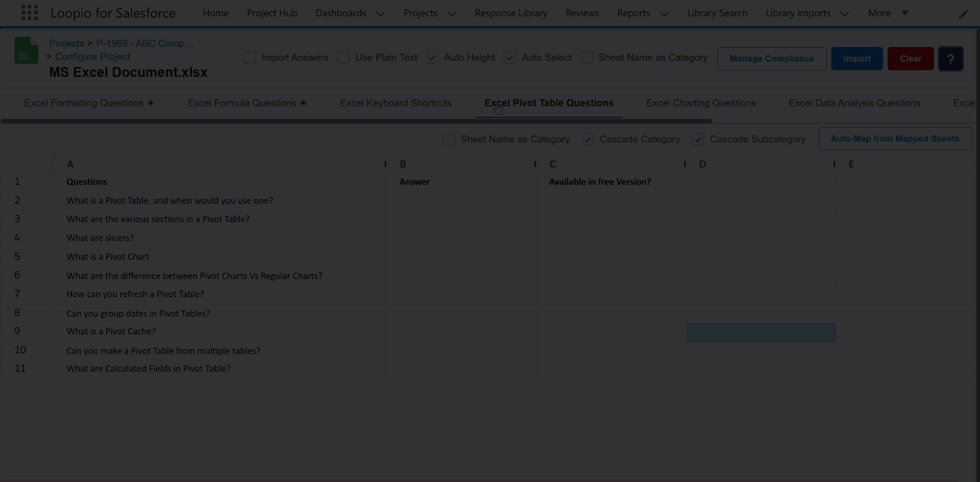Select row 9 header number
Screen dimensions: 980x482
(x=17, y=331)
